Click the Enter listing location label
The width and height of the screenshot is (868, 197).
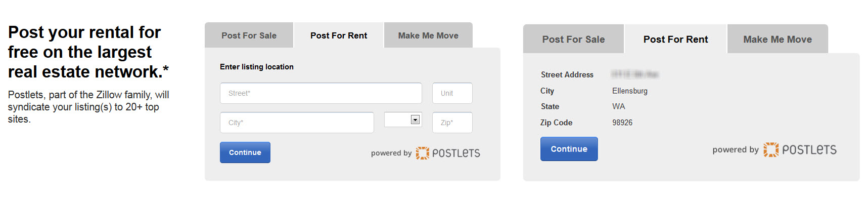257,67
